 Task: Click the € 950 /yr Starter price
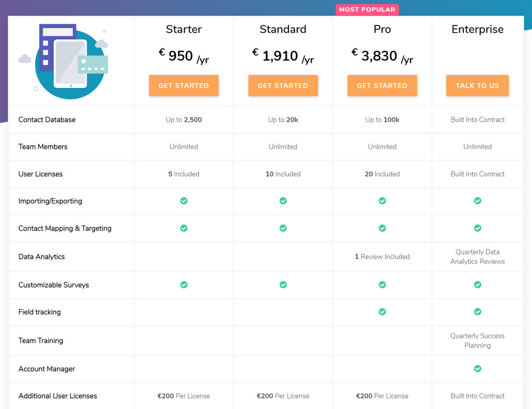[184, 56]
